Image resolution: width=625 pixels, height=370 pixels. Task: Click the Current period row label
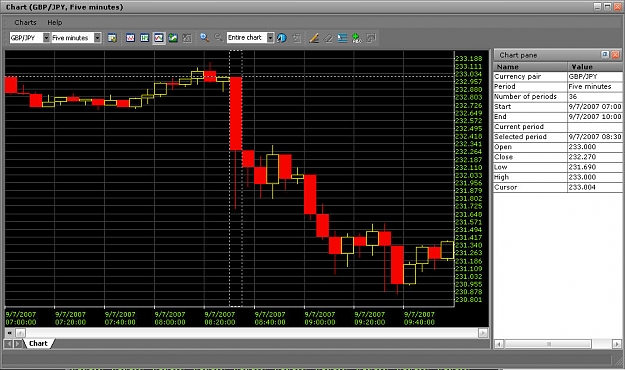tap(519, 127)
